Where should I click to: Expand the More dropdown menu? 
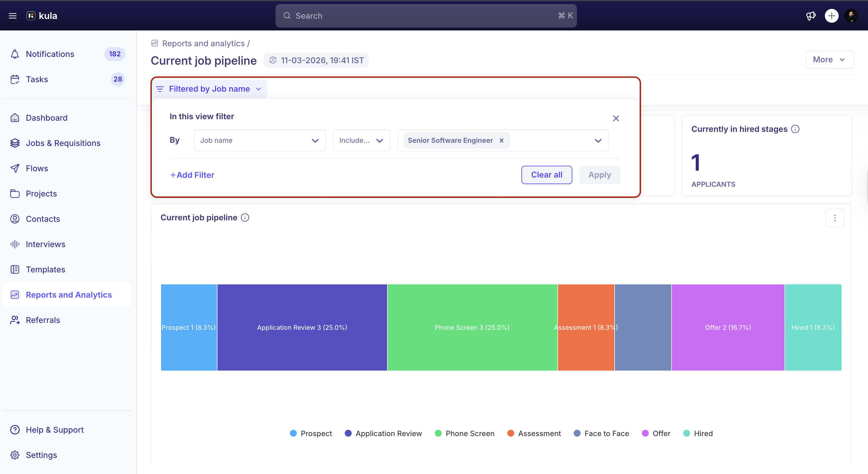pos(829,59)
